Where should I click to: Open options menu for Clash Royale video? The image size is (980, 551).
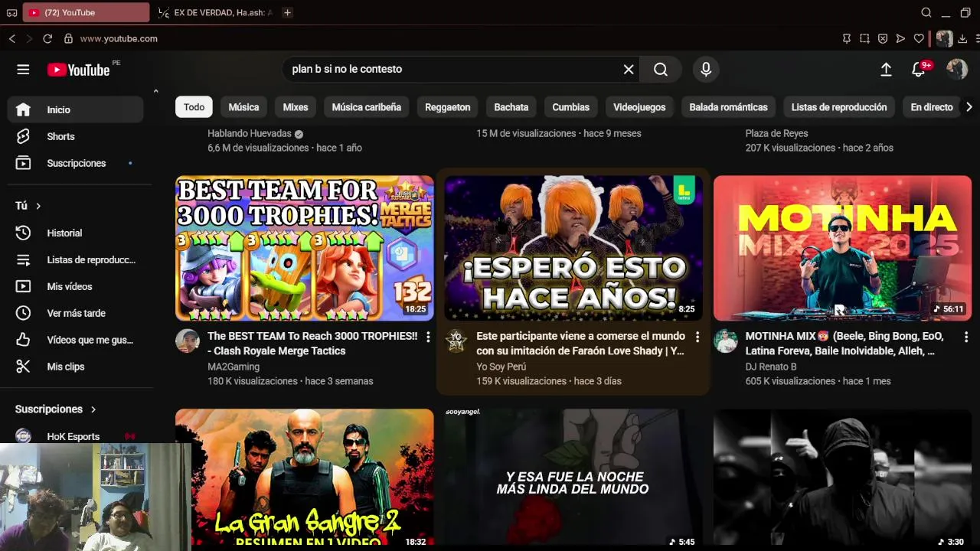click(428, 337)
